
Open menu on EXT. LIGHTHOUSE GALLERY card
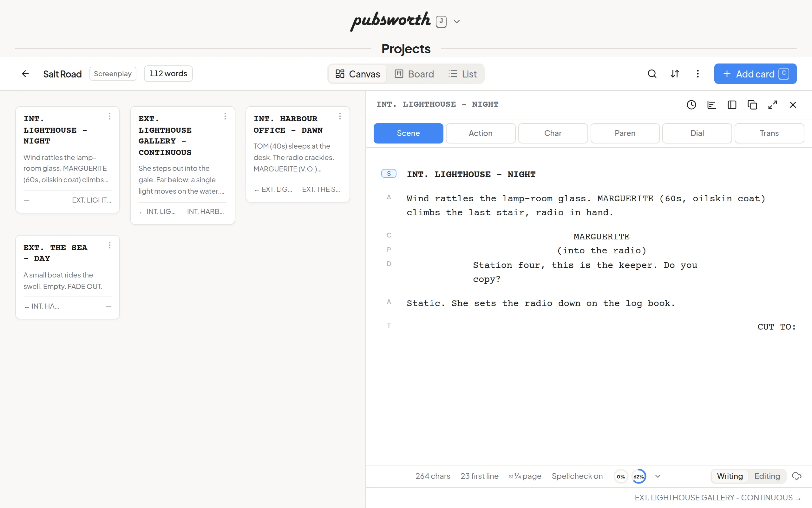[x=225, y=116]
